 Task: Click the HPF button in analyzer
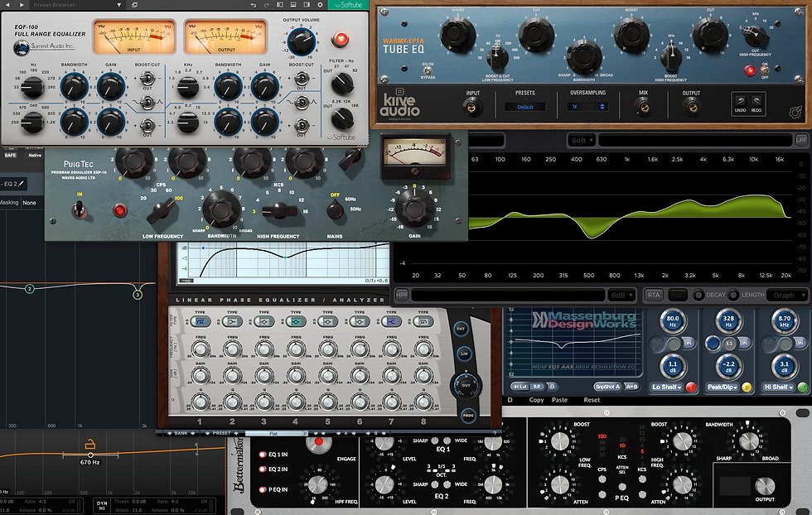coord(402,295)
